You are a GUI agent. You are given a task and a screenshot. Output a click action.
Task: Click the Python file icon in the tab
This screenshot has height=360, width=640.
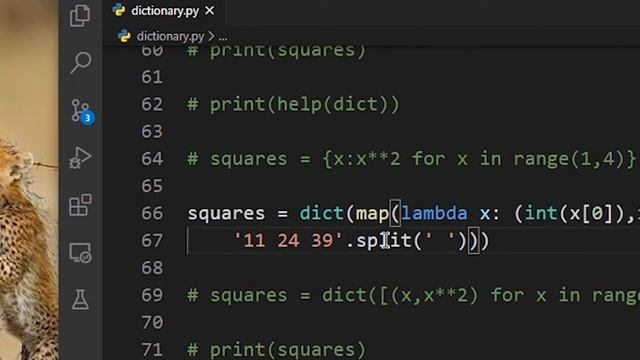pyautogui.click(x=119, y=10)
